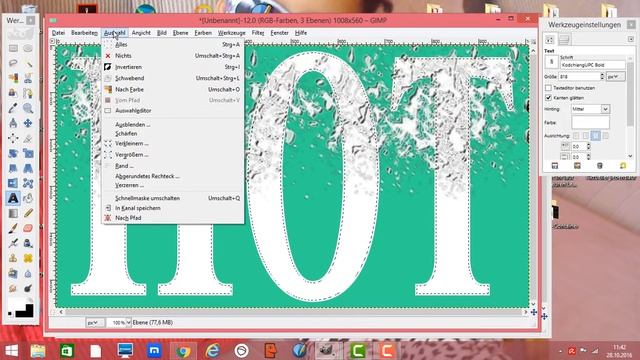640x360 pixels.
Task: Select the Move tool
Action: [28, 123]
